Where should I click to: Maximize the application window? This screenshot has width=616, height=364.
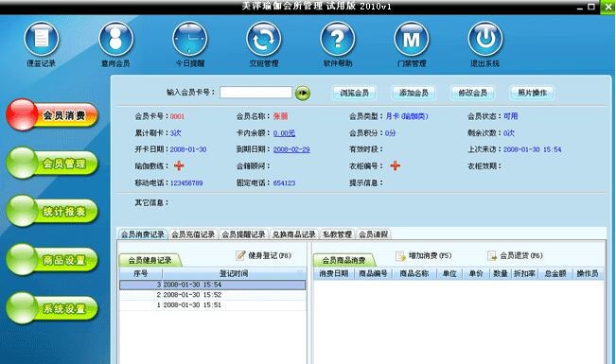pos(591,7)
